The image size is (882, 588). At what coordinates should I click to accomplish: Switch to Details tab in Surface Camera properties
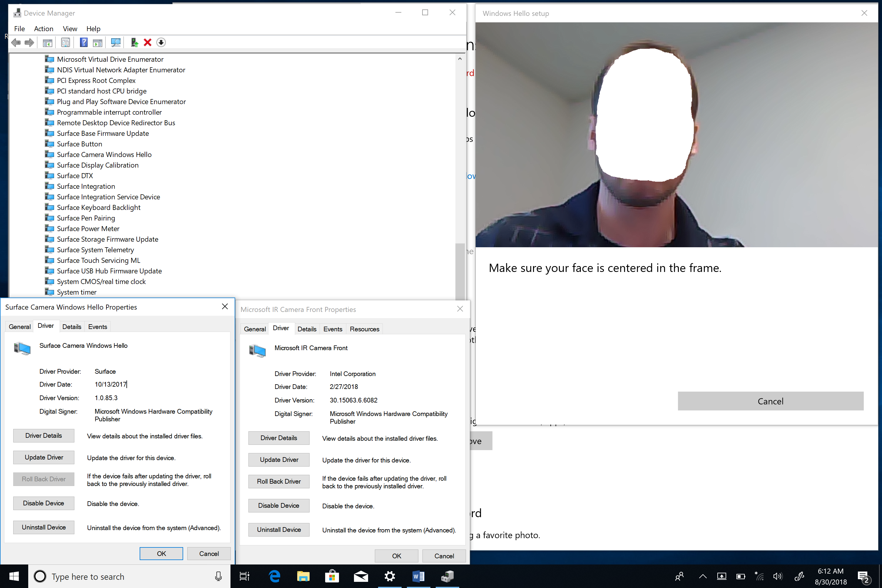(x=72, y=327)
